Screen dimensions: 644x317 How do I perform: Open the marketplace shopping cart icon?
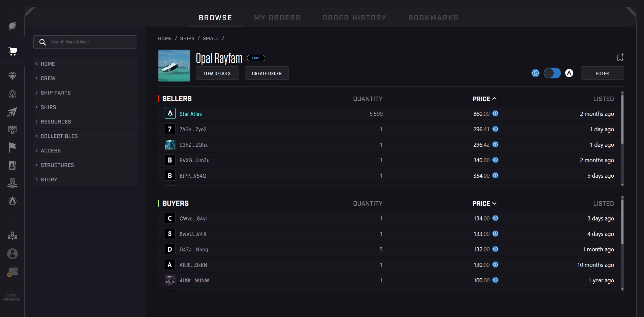[x=12, y=51]
